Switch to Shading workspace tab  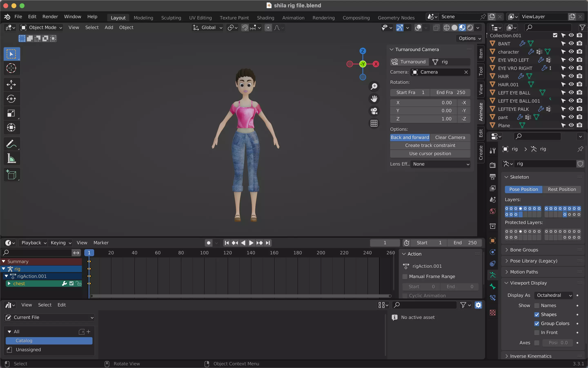tap(266, 18)
